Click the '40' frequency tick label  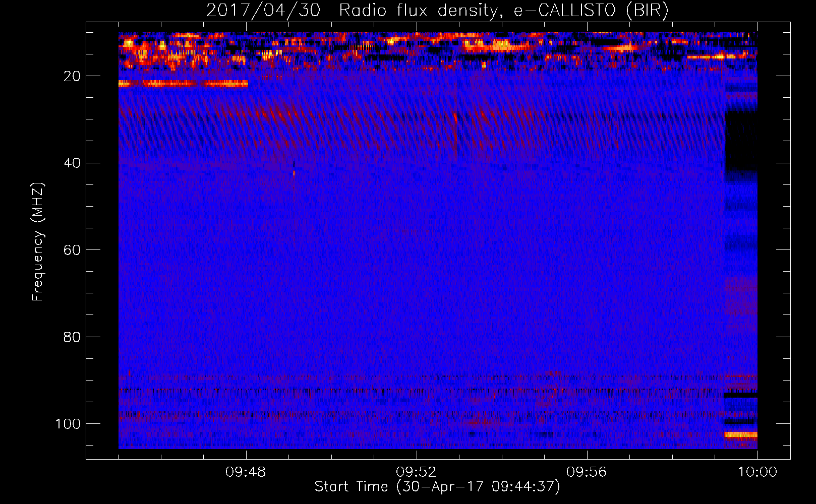coord(72,163)
